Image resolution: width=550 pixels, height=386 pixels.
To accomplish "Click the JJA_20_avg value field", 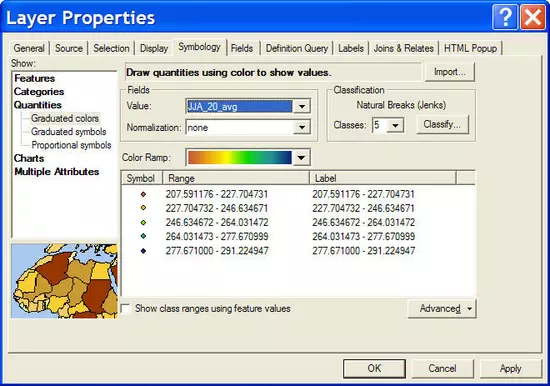I will click(240, 106).
